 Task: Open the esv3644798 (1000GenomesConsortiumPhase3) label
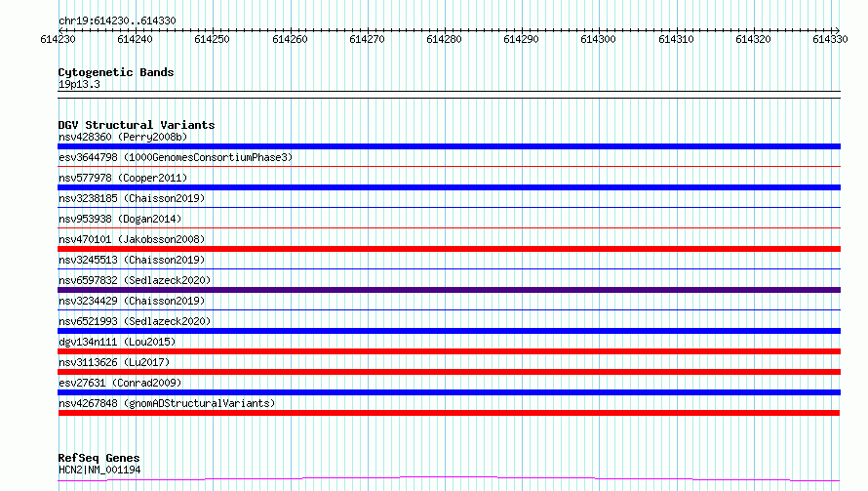tap(176, 157)
